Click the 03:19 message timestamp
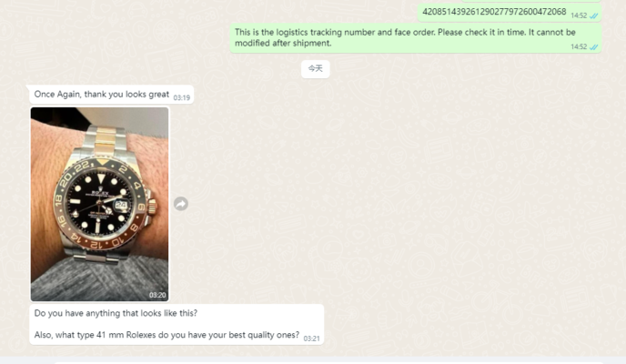 pos(182,97)
